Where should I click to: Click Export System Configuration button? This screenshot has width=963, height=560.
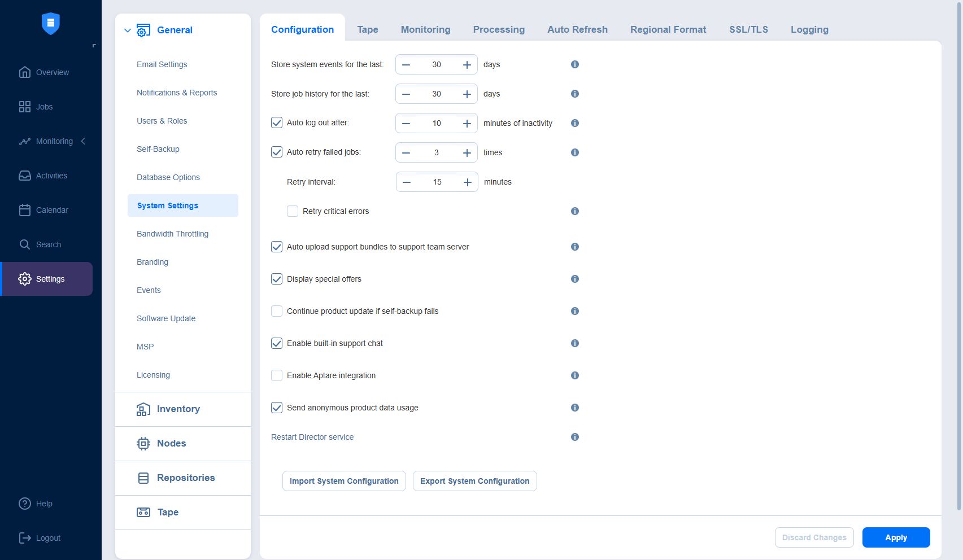click(x=474, y=481)
